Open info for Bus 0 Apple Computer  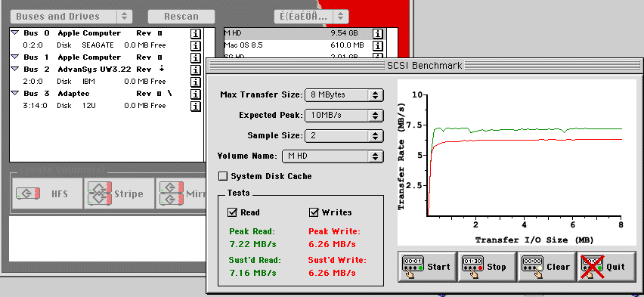pos(196,33)
